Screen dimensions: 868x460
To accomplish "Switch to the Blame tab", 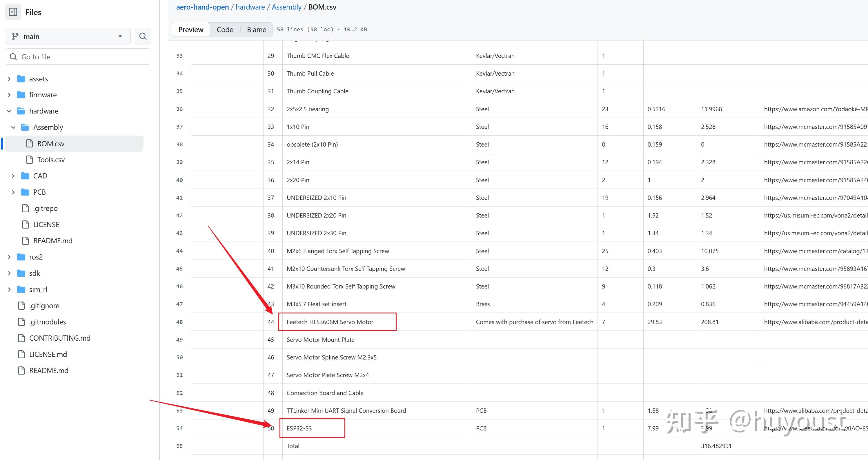I will [256, 30].
